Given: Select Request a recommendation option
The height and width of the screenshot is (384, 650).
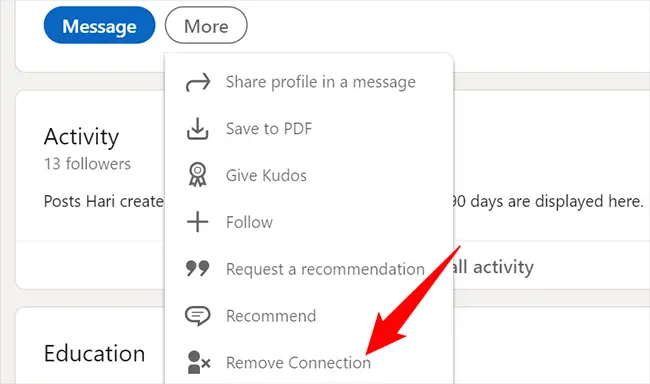Looking at the screenshot, I should tap(309, 269).
